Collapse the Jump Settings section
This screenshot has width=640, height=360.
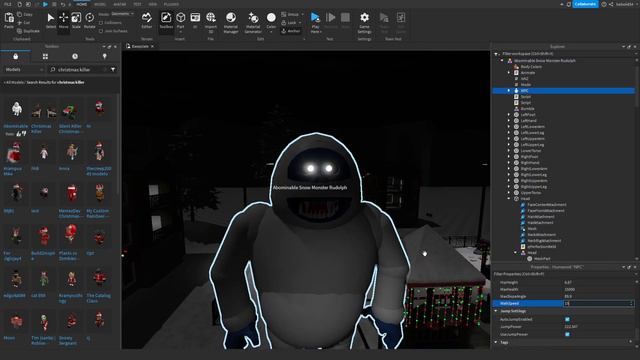click(496, 311)
